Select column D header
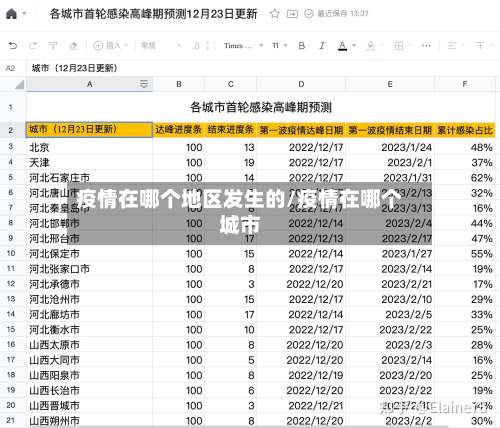The width and height of the screenshot is (500, 428). pos(301,84)
